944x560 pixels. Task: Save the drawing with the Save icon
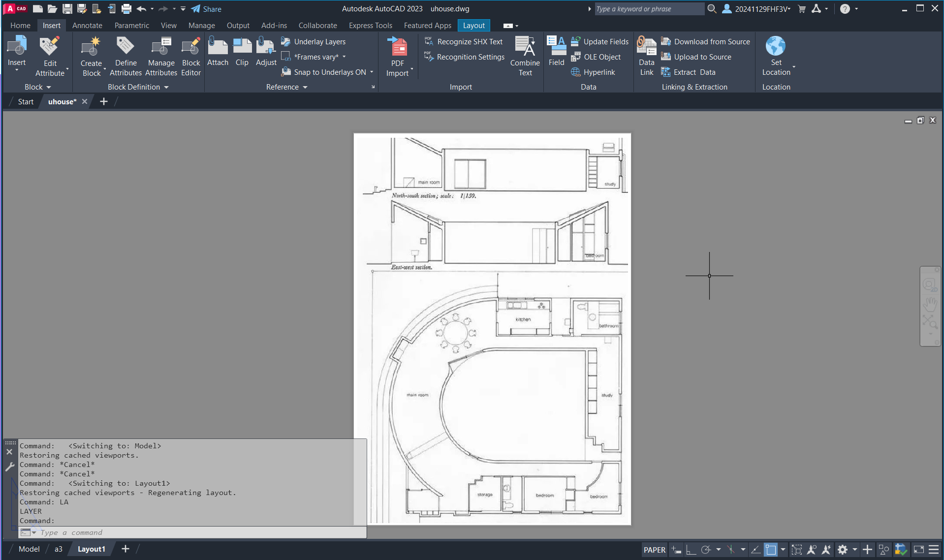[67, 9]
